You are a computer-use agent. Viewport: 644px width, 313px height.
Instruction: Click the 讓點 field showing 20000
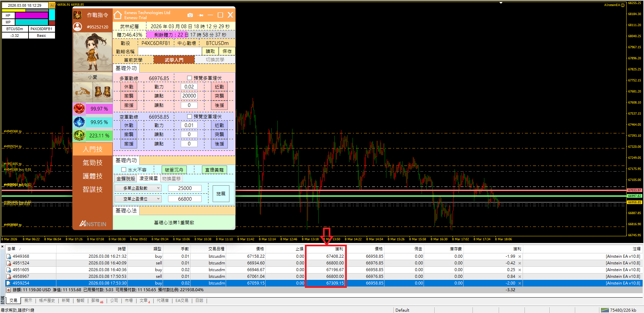189,96
